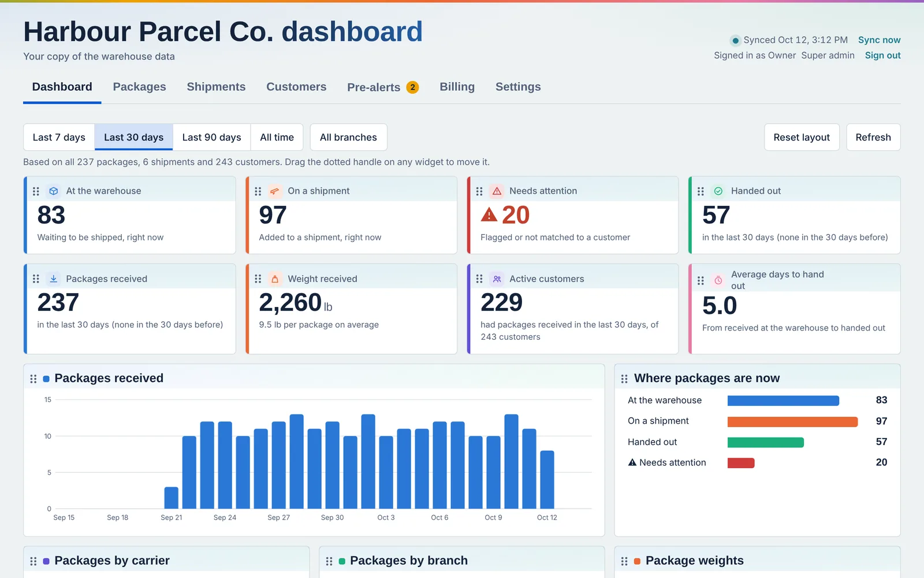
Task: Open the Dashboard tab
Action: [x=62, y=87]
